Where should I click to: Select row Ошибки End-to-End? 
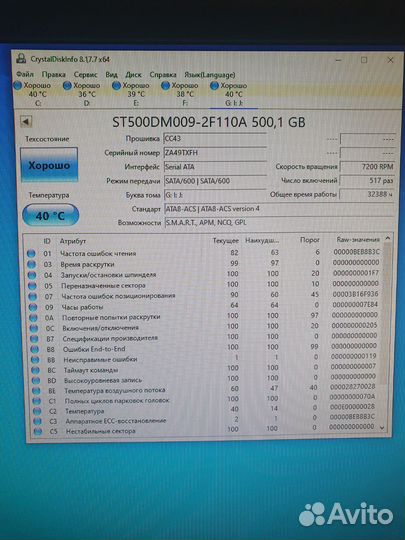tap(203, 348)
